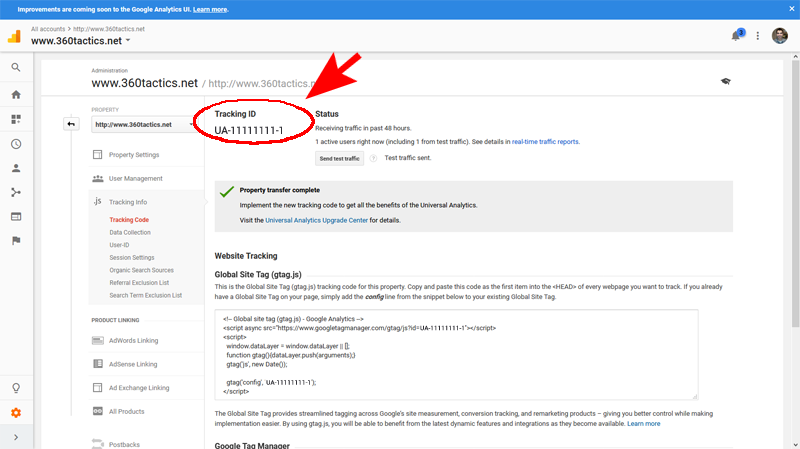Open Learn more link below Global Site Tag text
The height and width of the screenshot is (449, 800).
tap(643, 424)
